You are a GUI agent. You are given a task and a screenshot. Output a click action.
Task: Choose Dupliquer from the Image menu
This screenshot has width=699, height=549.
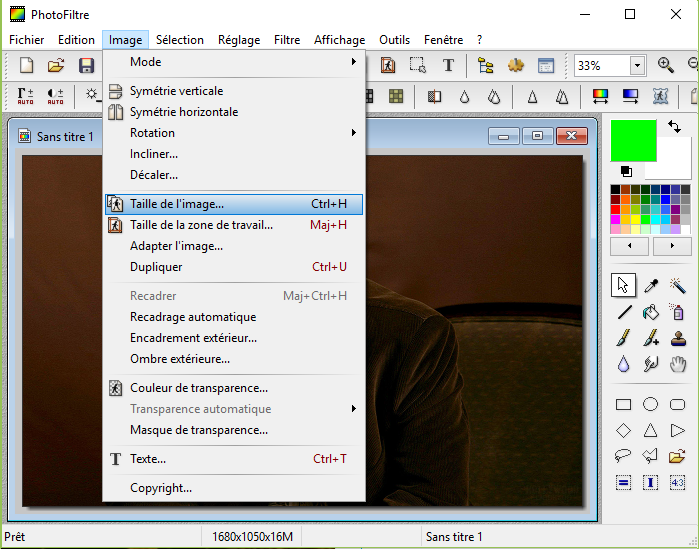234,267
